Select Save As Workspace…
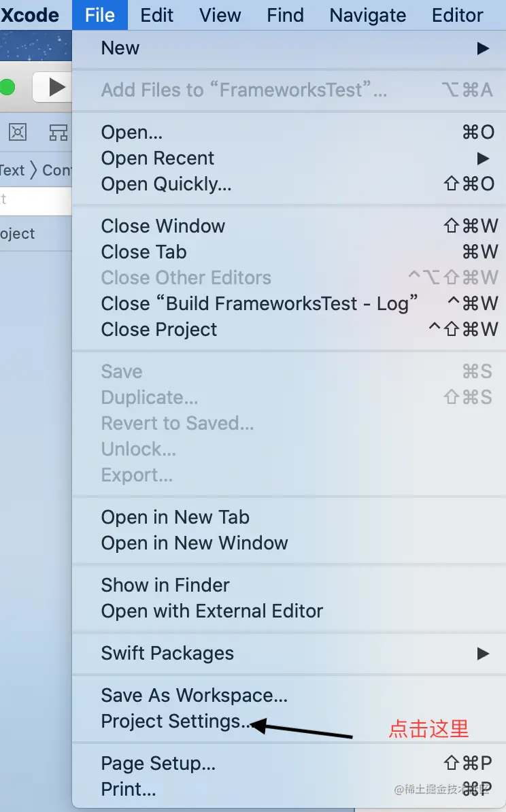The height and width of the screenshot is (812, 506). pos(194,696)
